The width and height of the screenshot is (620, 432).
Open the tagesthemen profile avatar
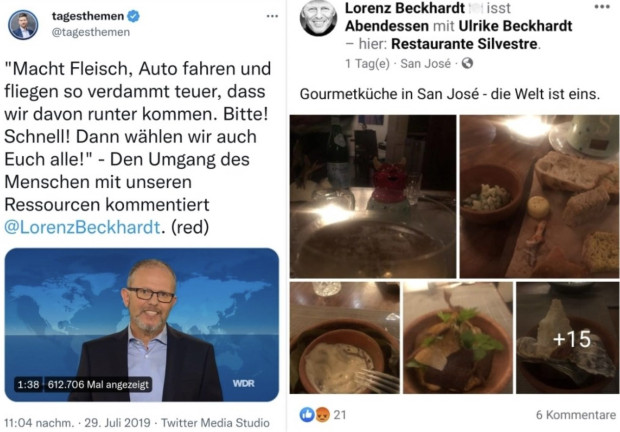23,25
